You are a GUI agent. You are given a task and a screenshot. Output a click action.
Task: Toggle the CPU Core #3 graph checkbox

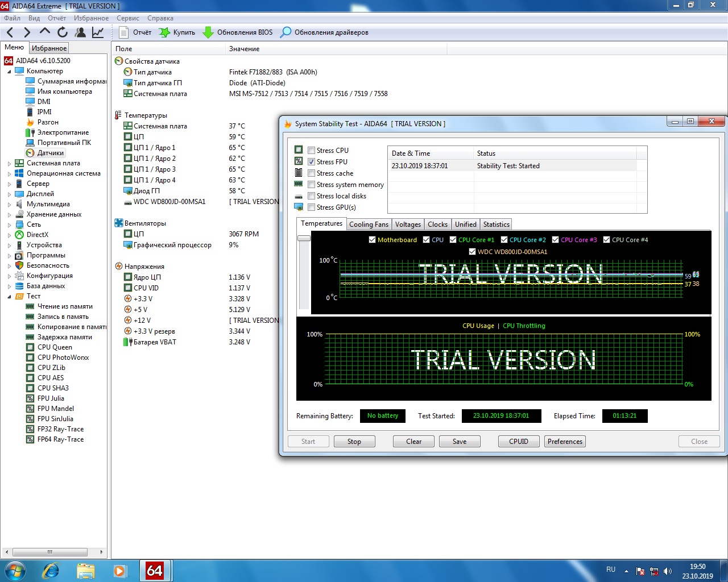pos(555,240)
